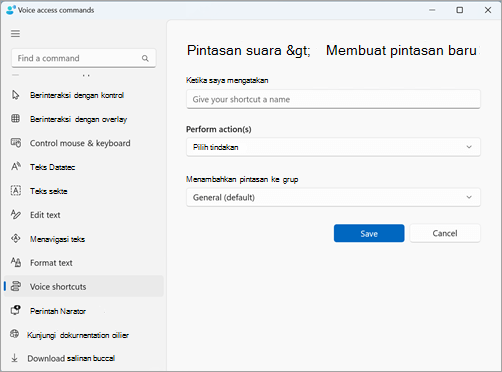Open the General (default) group dropdown

click(x=333, y=197)
